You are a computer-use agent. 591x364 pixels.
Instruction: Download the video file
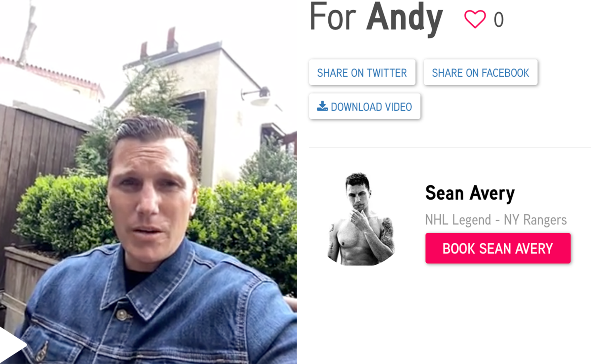click(x=365, y=106)
